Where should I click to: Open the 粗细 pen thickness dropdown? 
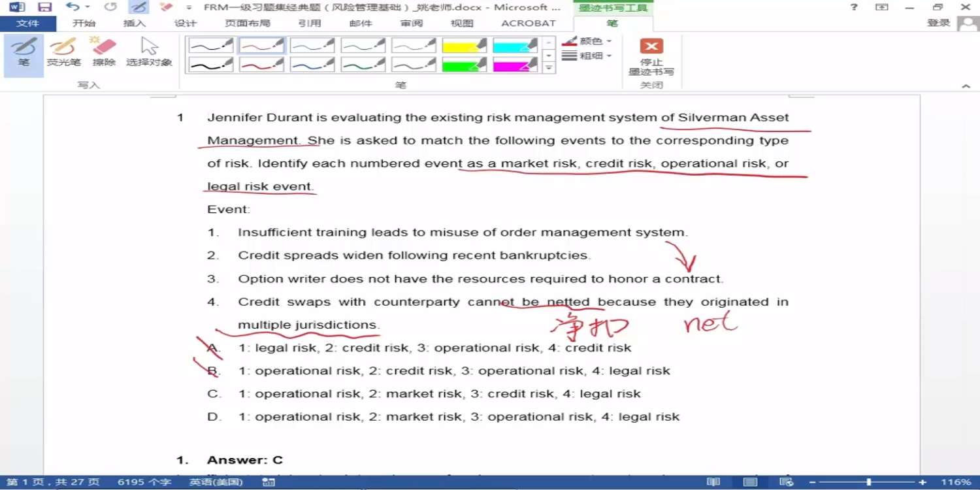tap(587, 56)
